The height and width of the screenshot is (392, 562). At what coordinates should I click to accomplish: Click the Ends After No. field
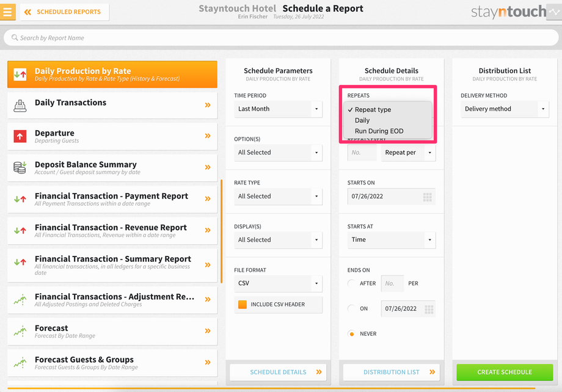pyautogui.click(x=392, y=283)
